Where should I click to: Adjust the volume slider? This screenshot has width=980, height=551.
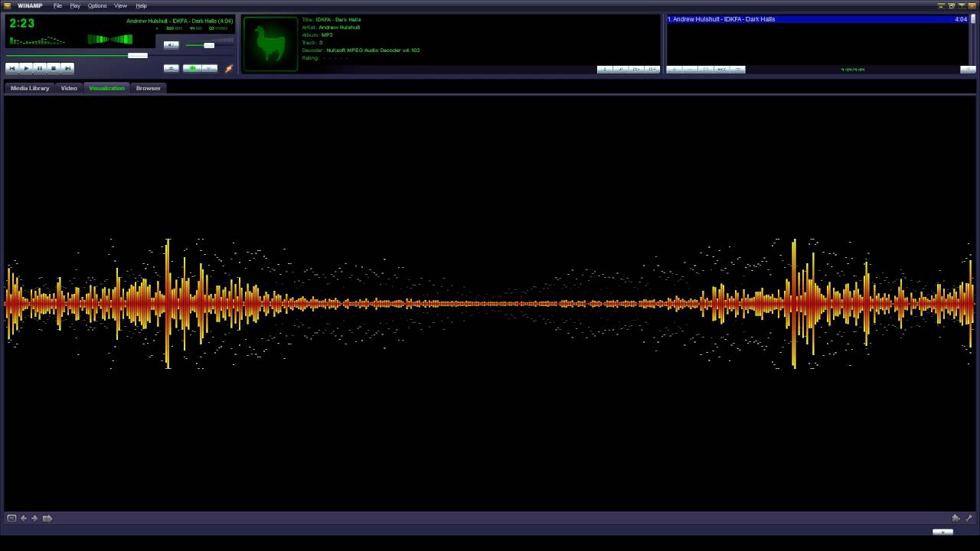click(208, 45)
